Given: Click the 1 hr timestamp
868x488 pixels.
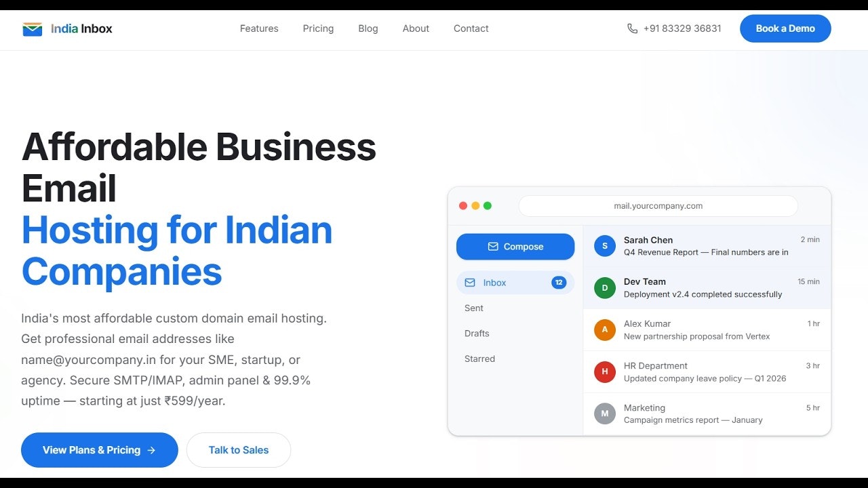Looking at the screenshot, I should [x=813, y=323].
